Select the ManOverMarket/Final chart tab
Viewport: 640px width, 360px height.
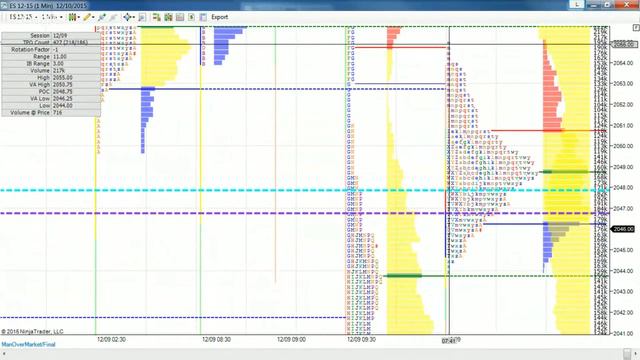pyautogui.click(x=28, y=344)
